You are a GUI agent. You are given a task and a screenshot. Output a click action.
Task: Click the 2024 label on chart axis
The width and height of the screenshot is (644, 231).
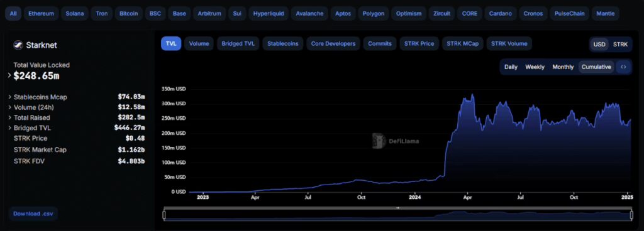pos(415,197)
